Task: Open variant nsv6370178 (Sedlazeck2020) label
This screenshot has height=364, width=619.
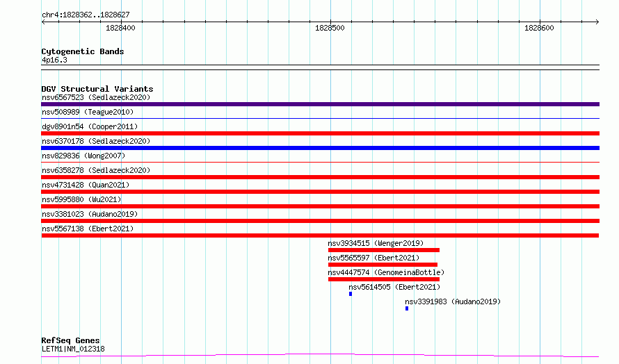Action: [96, 141]
